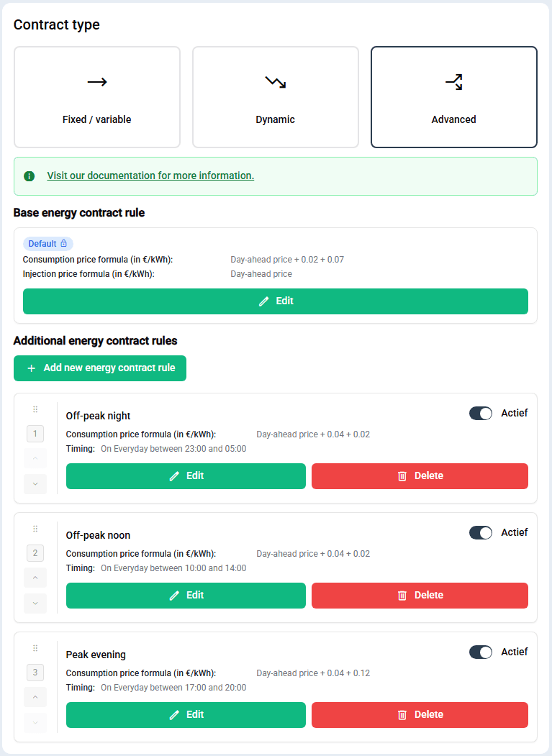Delete the Peak evening rule
The height and width of the screenshot is (756, 552).
420,714
